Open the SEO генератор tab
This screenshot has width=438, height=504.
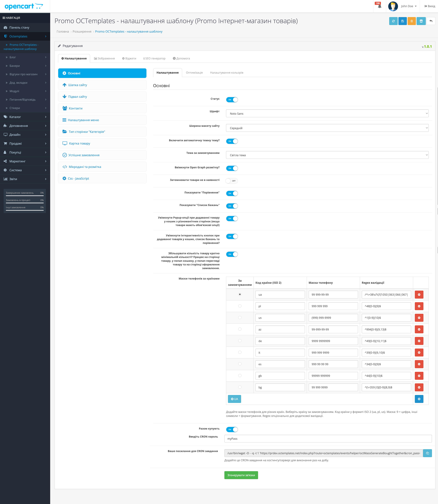pos(154,58)
